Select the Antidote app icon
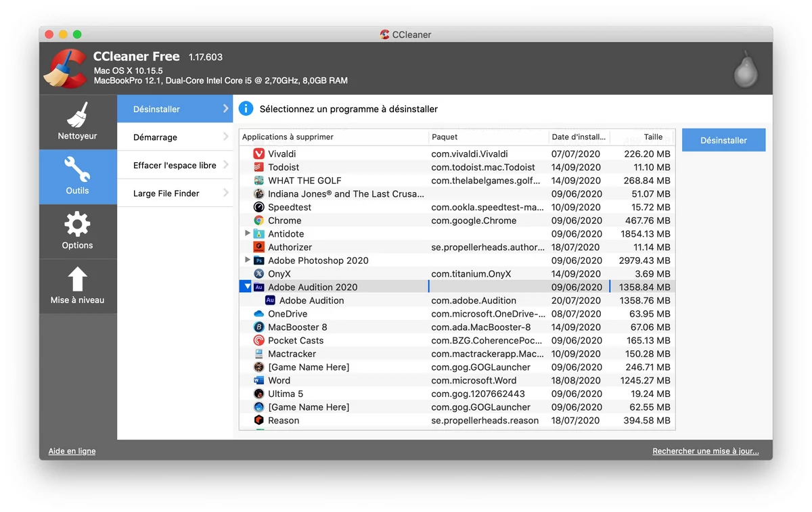The width and height of the screenshot is (812, 512). click(258, 234)
